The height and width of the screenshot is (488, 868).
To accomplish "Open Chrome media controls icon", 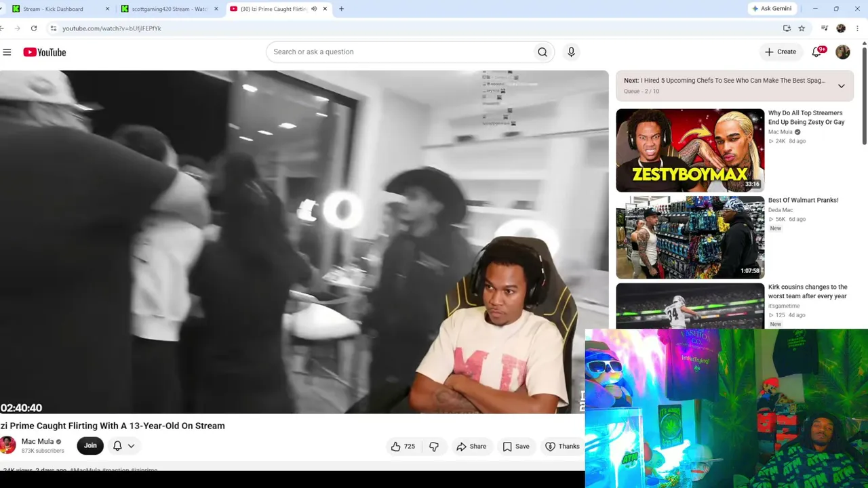I will pyautogui.click(x=824, y=28).
